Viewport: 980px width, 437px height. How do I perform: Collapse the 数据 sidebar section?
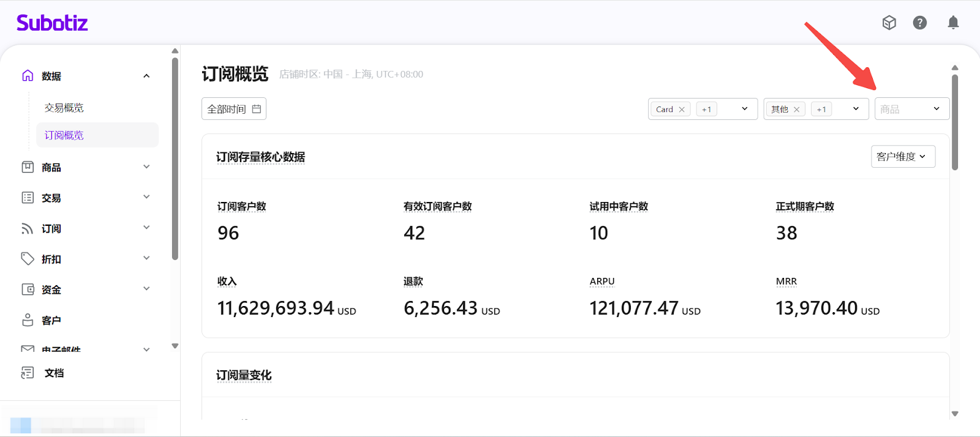[x=146, y=76]
